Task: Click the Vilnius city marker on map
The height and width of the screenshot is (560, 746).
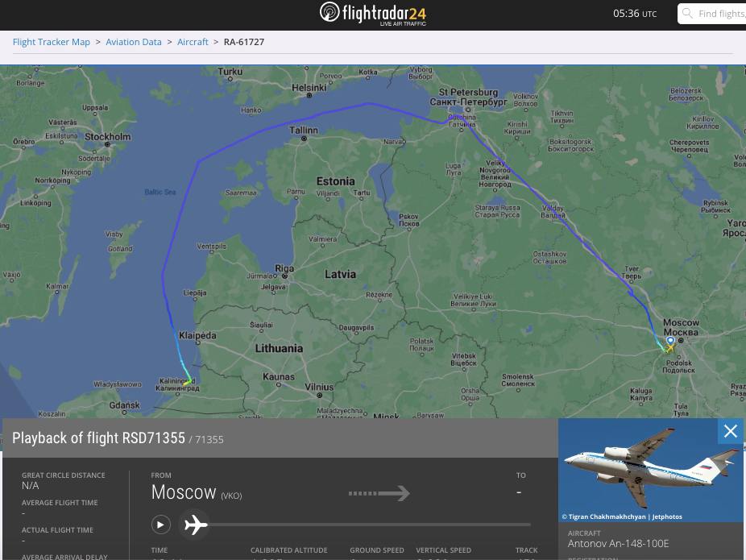Action: tap(320, 395)
